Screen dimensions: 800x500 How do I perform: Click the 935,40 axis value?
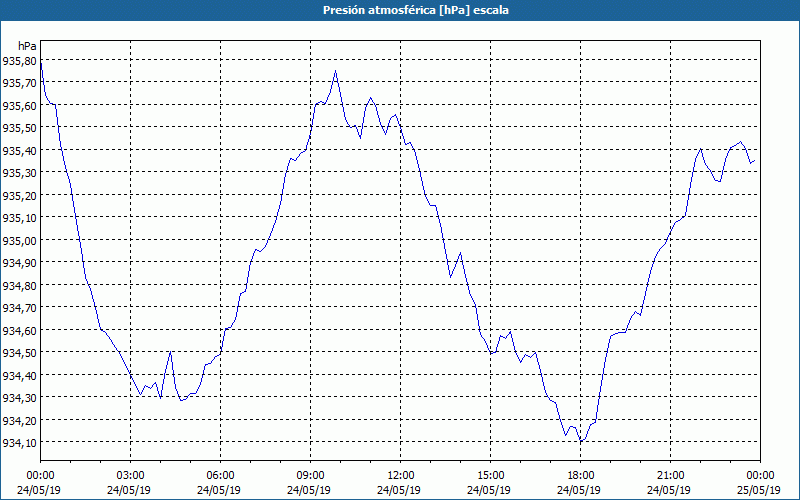[19, 151]
